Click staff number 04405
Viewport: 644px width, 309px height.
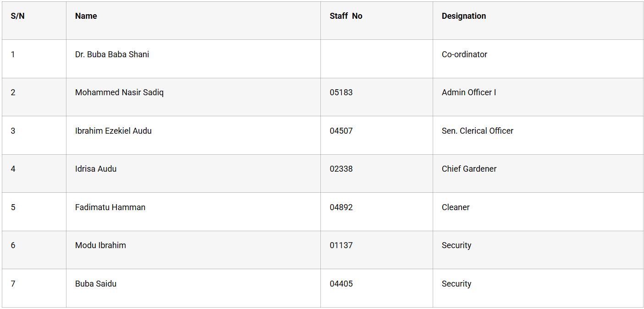click(341, 284)
